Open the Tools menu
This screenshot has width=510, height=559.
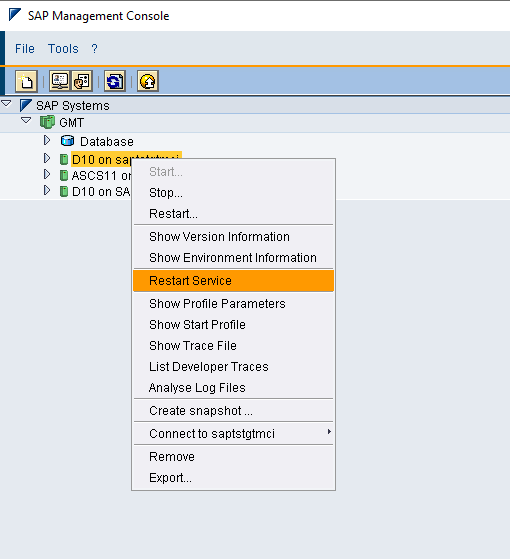pyautogui.click(x=63, y=48)
